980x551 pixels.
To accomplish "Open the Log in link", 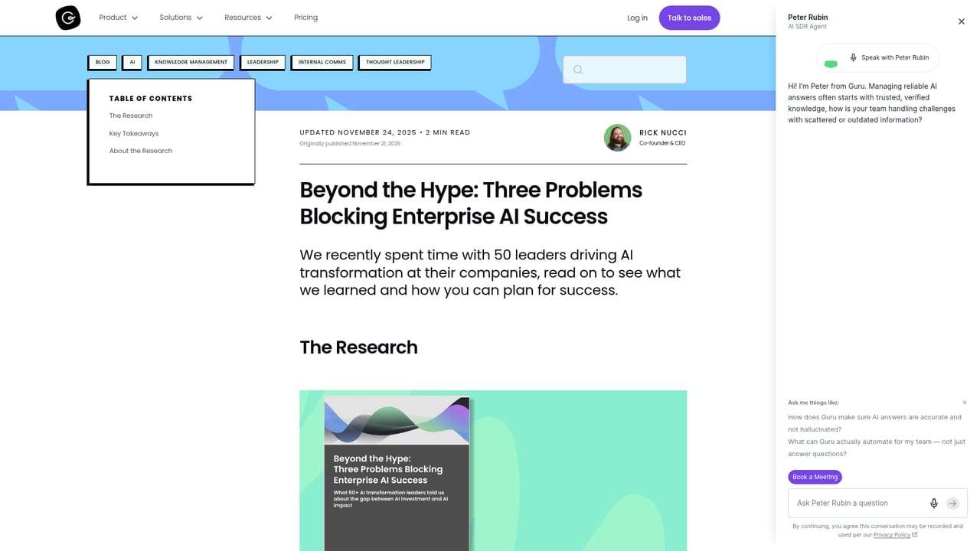I will (637, 18).
